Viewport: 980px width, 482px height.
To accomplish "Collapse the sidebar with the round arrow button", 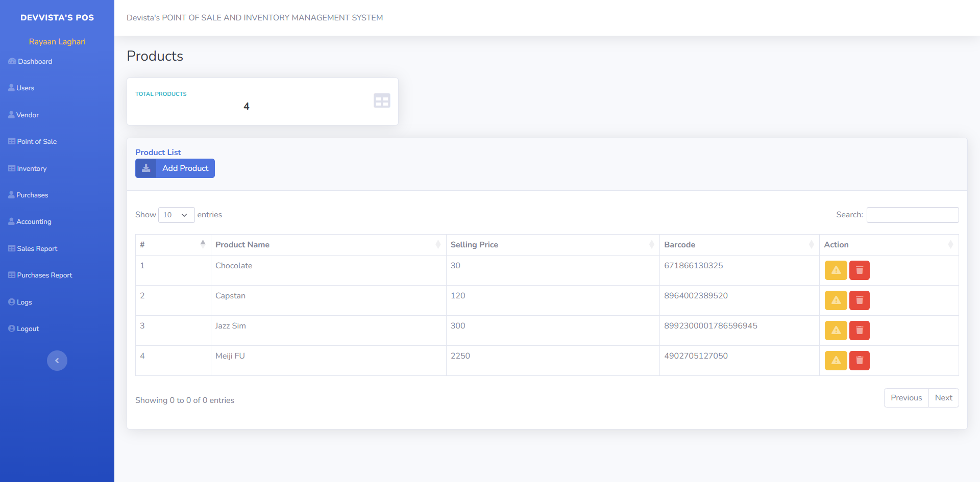I will (57, 361).
